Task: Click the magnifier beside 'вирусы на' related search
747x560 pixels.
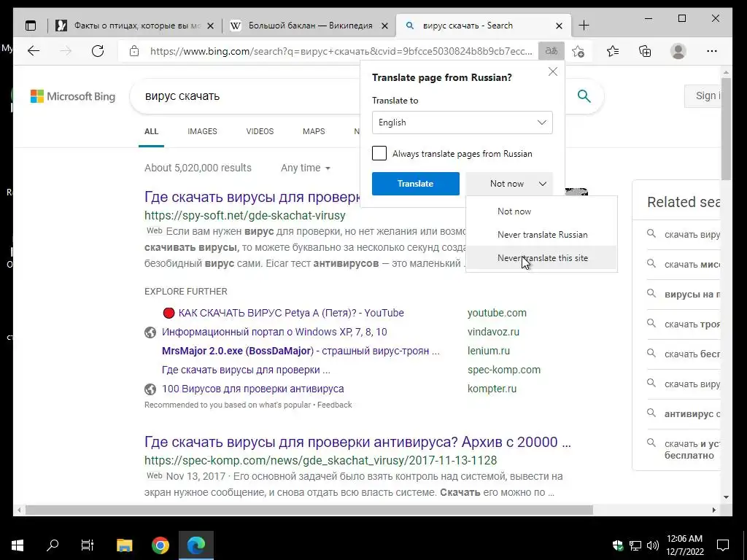Action: [651, 293]
